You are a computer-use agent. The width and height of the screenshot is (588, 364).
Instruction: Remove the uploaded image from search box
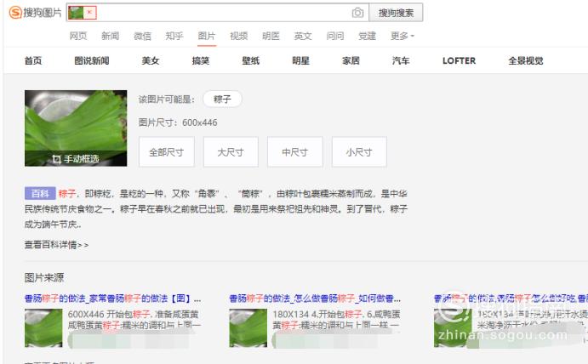click(x=89, y=13)
